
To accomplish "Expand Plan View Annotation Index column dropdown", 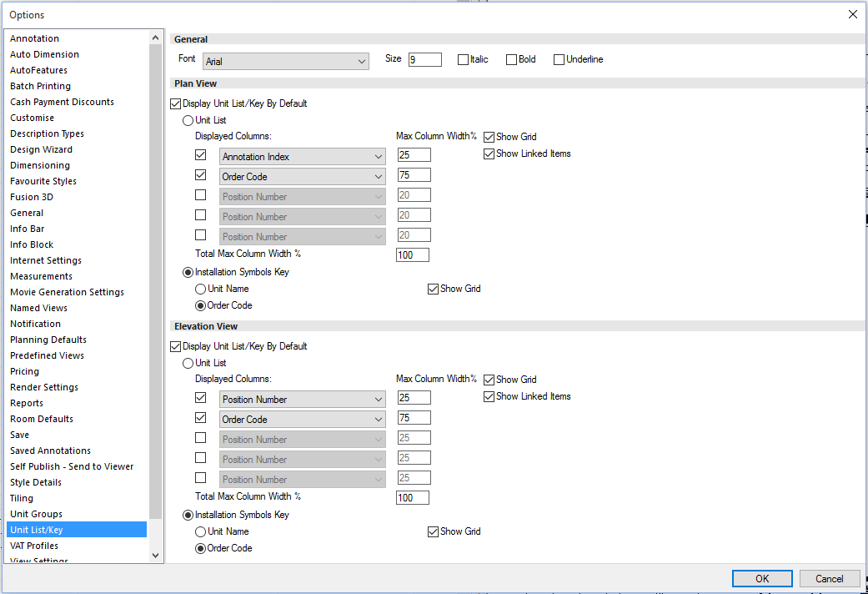I will pos(302,157).
